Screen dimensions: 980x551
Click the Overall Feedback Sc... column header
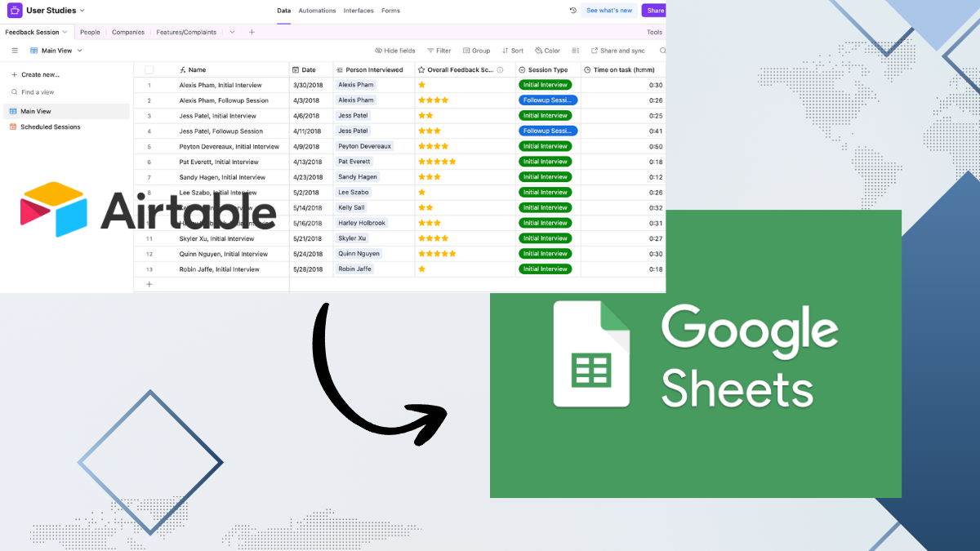coord(465,69)
